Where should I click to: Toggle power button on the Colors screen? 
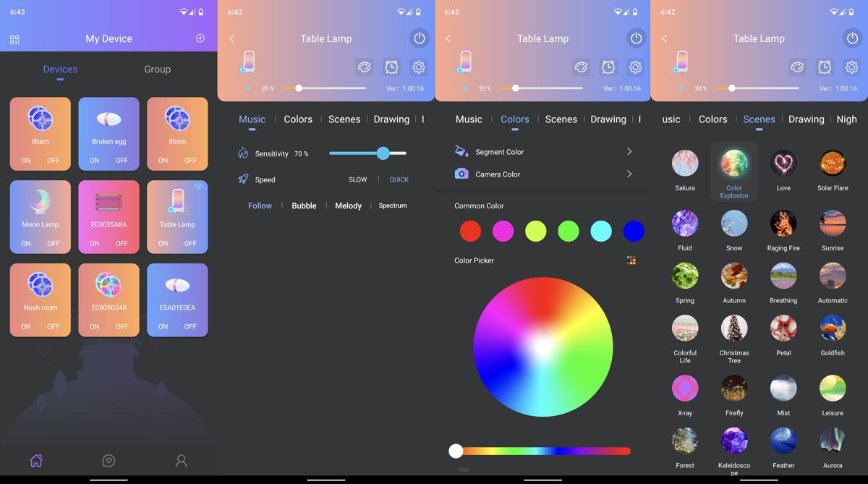(x=636, y=38)
